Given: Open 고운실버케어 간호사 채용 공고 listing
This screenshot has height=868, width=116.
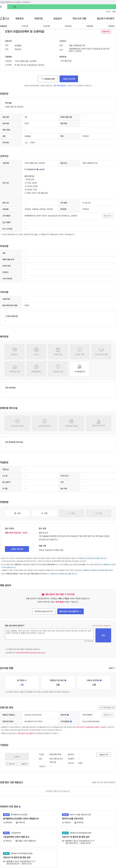Looking at the screenshot, I should click(x=16, y=837).
